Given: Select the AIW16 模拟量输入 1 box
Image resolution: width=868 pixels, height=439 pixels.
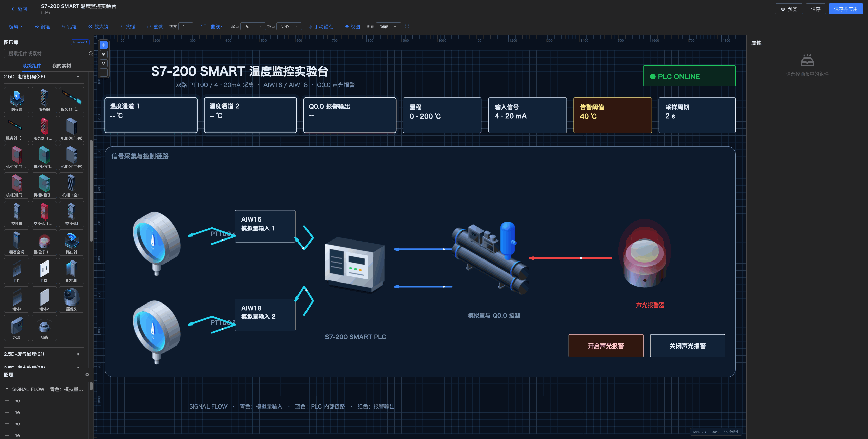Looking at the screenshot, I should [x=265, y=226].
